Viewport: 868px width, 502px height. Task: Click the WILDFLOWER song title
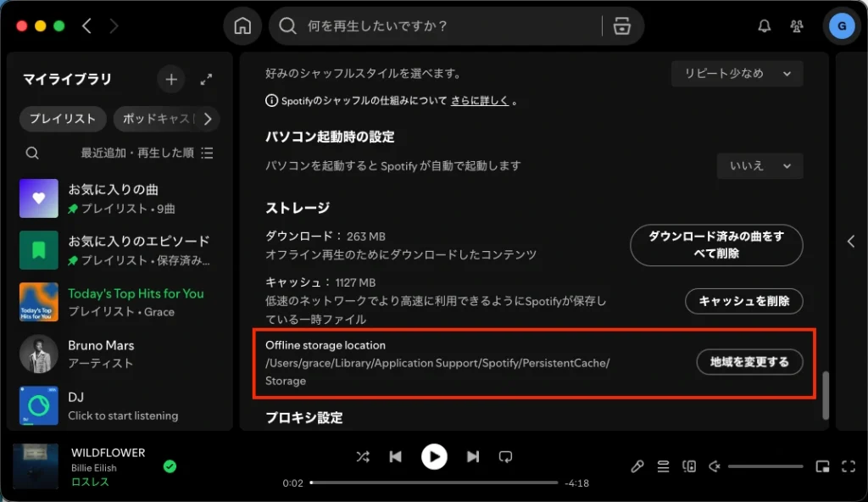108,453
